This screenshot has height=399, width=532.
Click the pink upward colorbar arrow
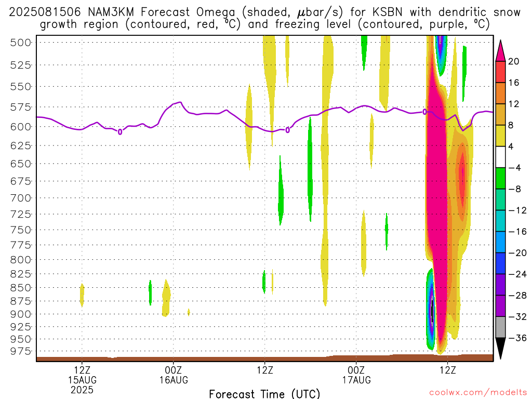500,50
